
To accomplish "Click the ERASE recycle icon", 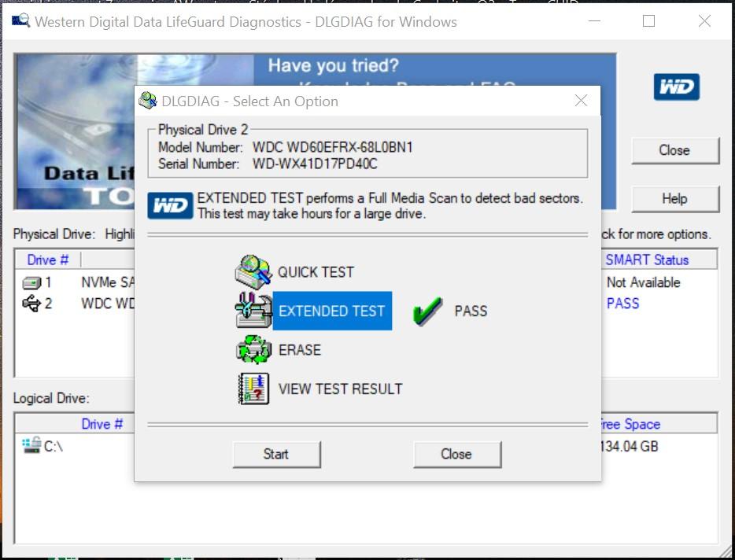I will pyautogui.click(x=253, y=349).
